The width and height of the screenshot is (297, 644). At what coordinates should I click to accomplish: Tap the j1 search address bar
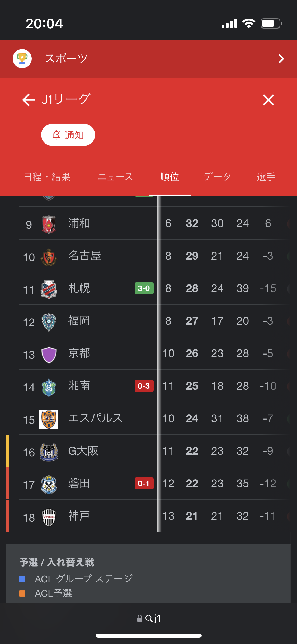pos(149,618)
